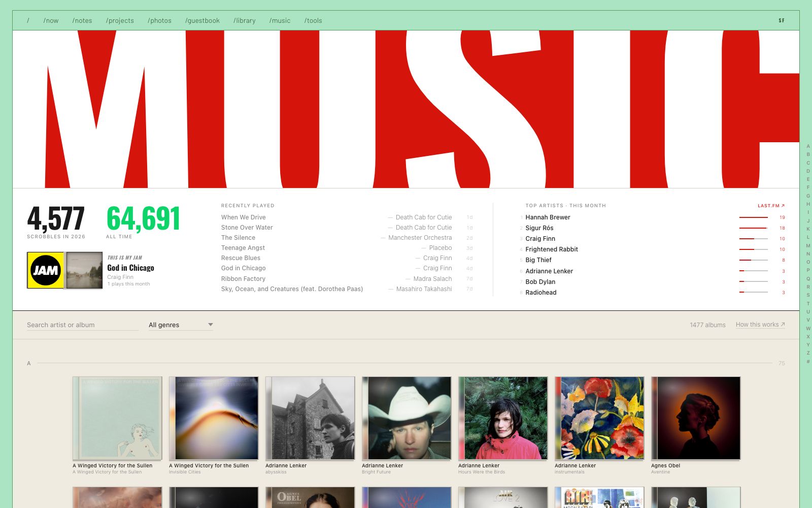Click God in Chicago jam title
Viewport: 812px width, 508px height.
(x=130, y=268)
